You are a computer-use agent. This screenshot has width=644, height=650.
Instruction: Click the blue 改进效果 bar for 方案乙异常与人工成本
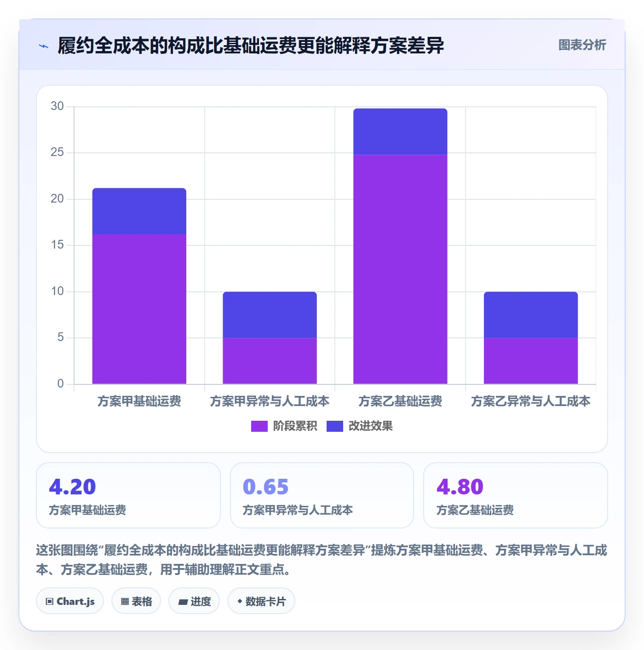point(531,315)
